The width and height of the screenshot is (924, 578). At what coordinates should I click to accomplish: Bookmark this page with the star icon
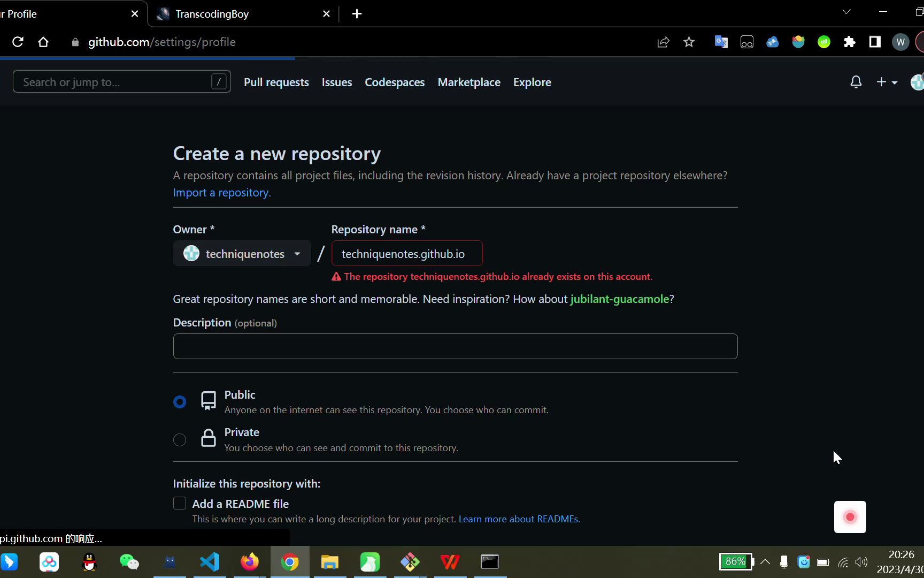tap(689, 42)
